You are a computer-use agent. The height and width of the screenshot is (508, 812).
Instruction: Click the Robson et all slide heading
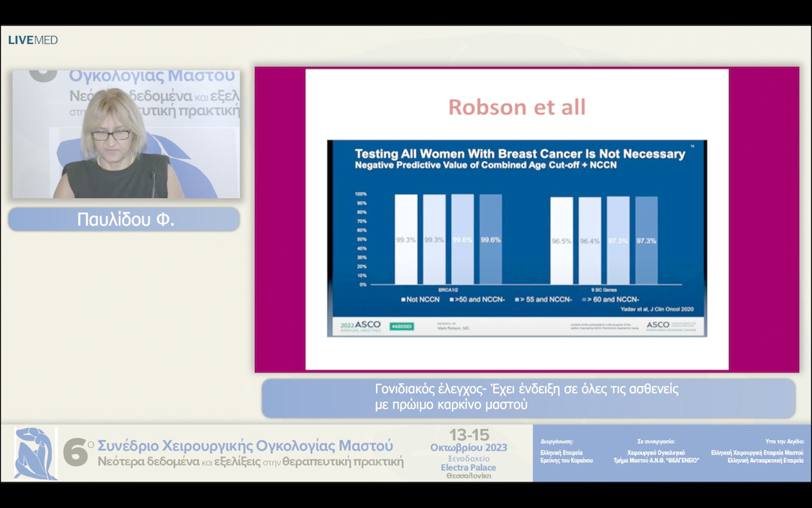[x=517, y=107]
